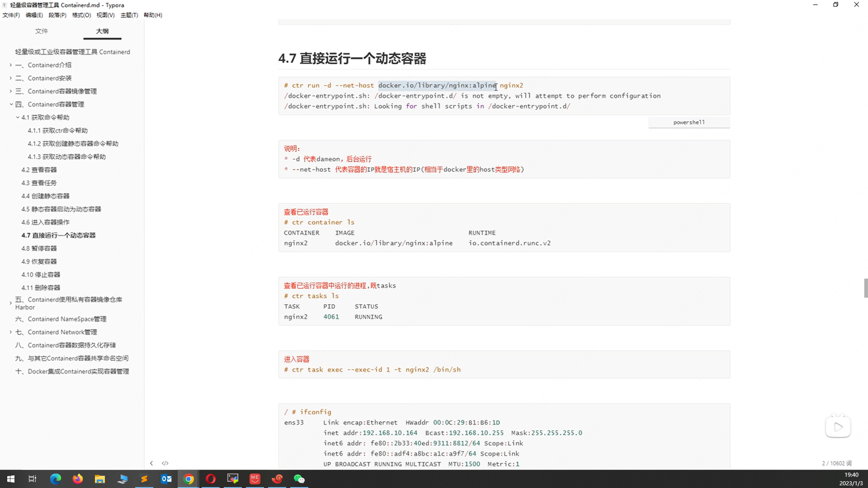
Task: Open Microsoft Edge from taskbar
Action: point(55,479)
